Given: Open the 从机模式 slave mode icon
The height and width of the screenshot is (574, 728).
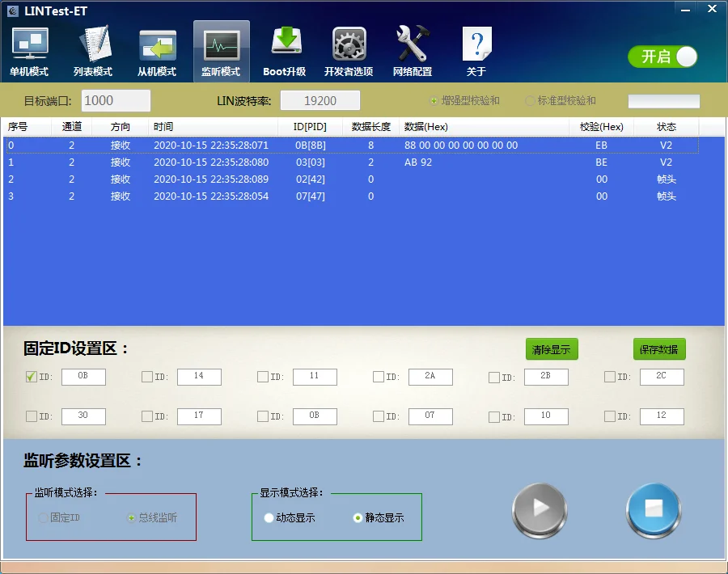Looking at the screenshot, I should pyautogui.click(x=157, y=50).
